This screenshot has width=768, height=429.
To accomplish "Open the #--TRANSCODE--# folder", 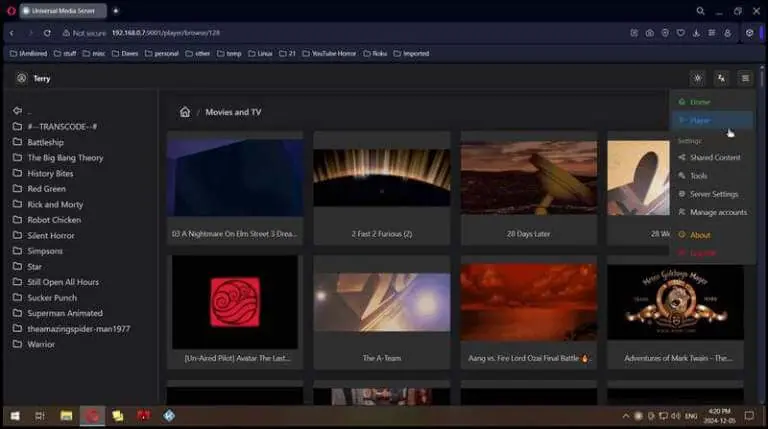I will point(62,127).
